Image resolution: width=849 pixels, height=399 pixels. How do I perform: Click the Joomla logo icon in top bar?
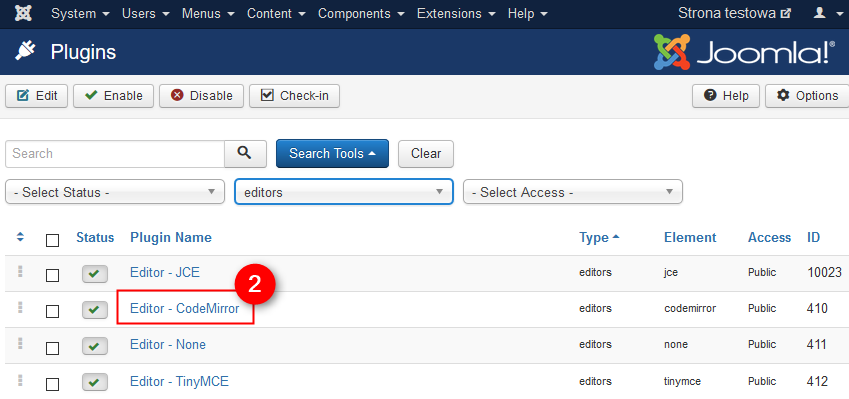point(23,14)
